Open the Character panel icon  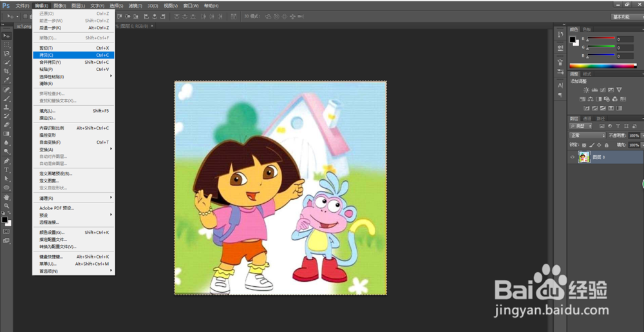click(x=560, y=86)
